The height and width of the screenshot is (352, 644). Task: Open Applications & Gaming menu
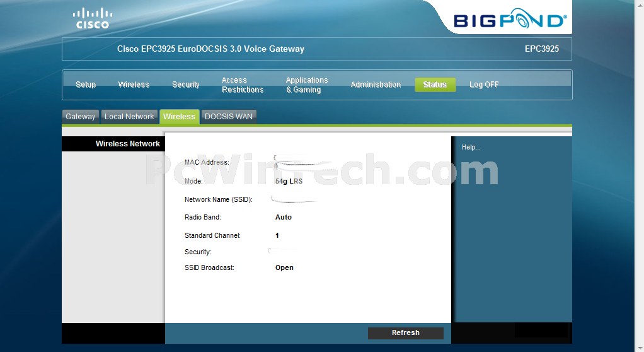click(307, 85)
